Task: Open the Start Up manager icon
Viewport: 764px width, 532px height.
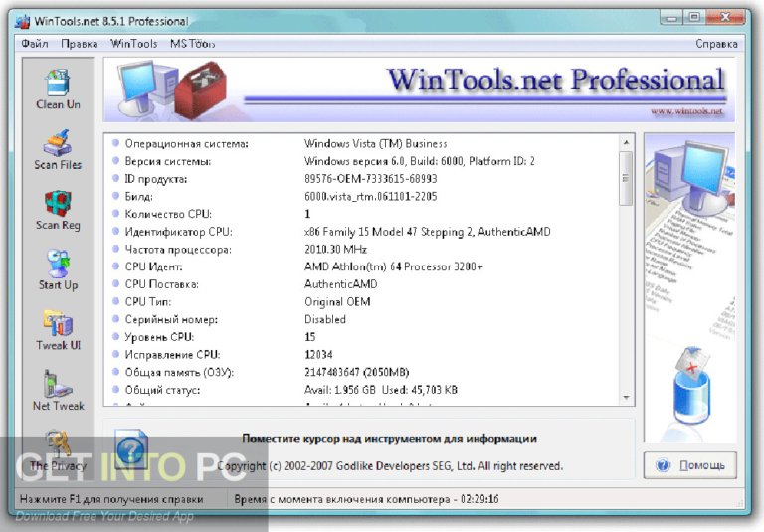Action: (x=58, y=264)
